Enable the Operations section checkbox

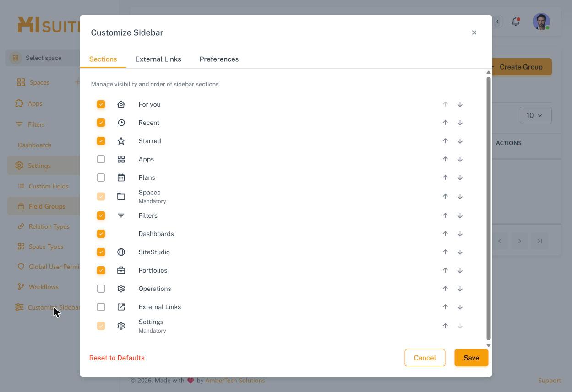101,289
